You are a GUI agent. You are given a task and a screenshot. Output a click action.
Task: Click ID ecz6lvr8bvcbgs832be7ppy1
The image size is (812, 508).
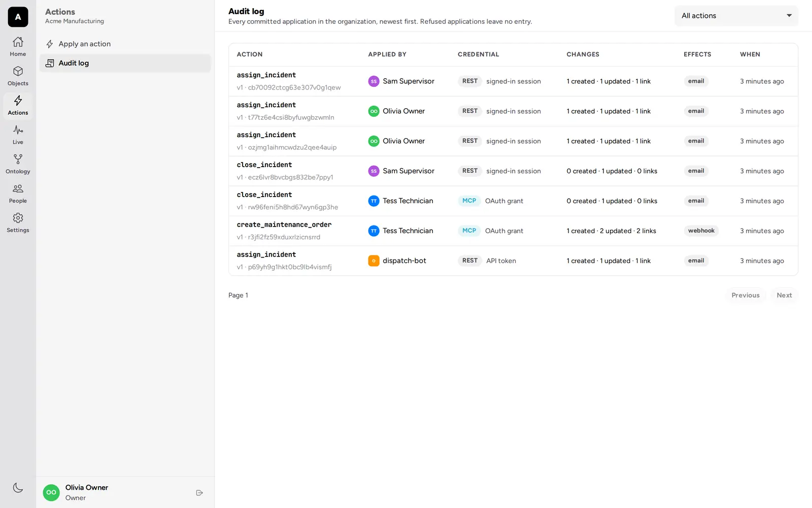[x=290, y=177]
